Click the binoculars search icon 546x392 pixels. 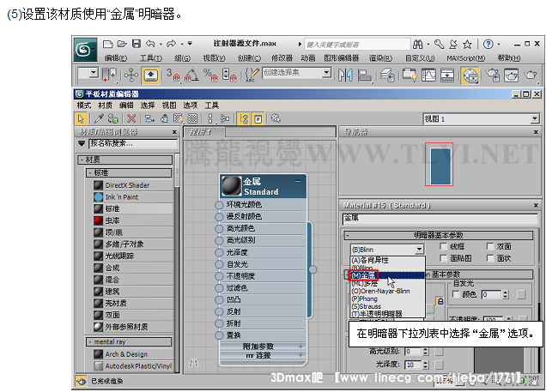[417, 44]
